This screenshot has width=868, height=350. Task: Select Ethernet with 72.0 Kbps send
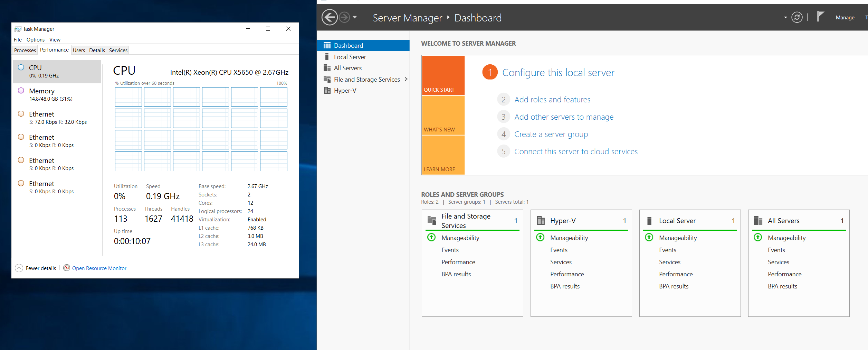(57, 118)
